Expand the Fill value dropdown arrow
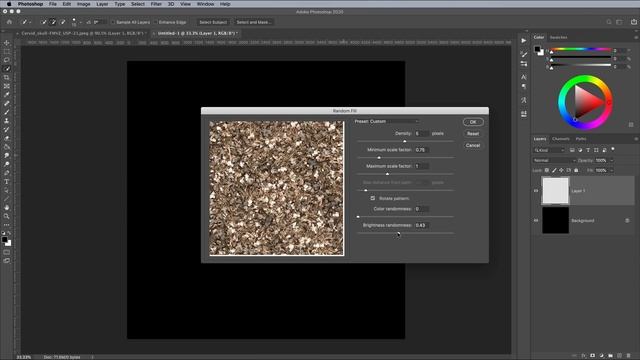 click(611, 170)
